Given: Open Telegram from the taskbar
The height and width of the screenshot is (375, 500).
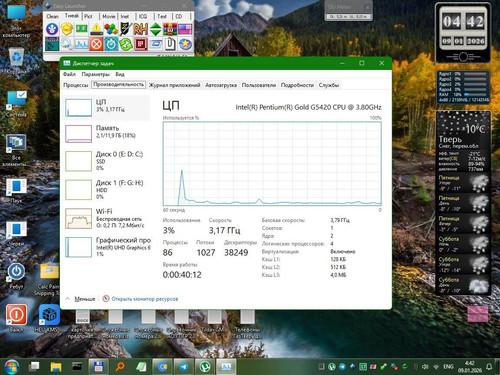Looking at the screenshot, I should pos(183,367).
